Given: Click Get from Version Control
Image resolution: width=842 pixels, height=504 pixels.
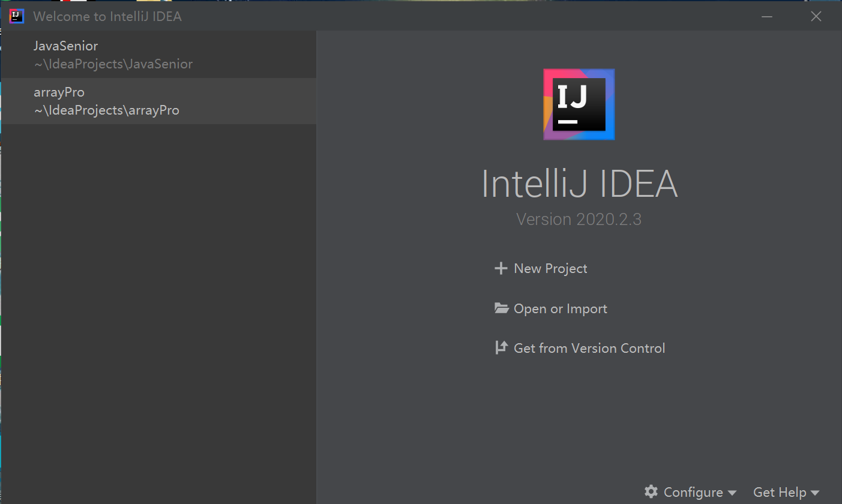Looking at the screenshot, I should click(x=589, y=347).
